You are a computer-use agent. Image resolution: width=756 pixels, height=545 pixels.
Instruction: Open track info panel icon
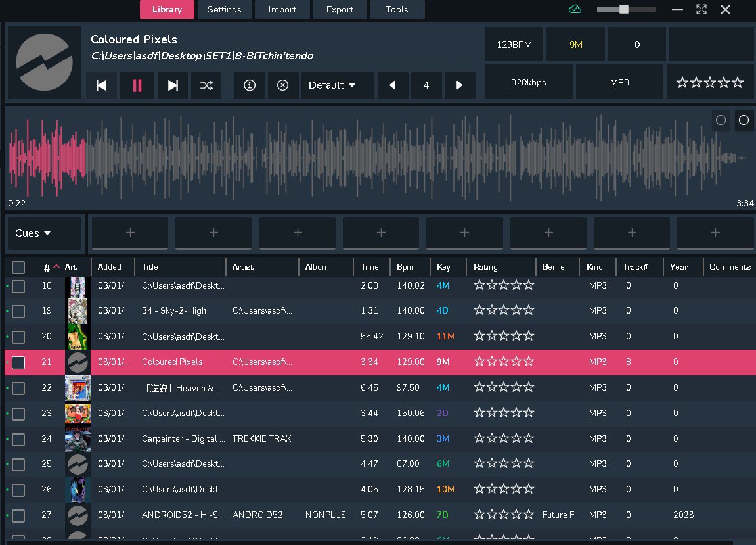(250, 85)
